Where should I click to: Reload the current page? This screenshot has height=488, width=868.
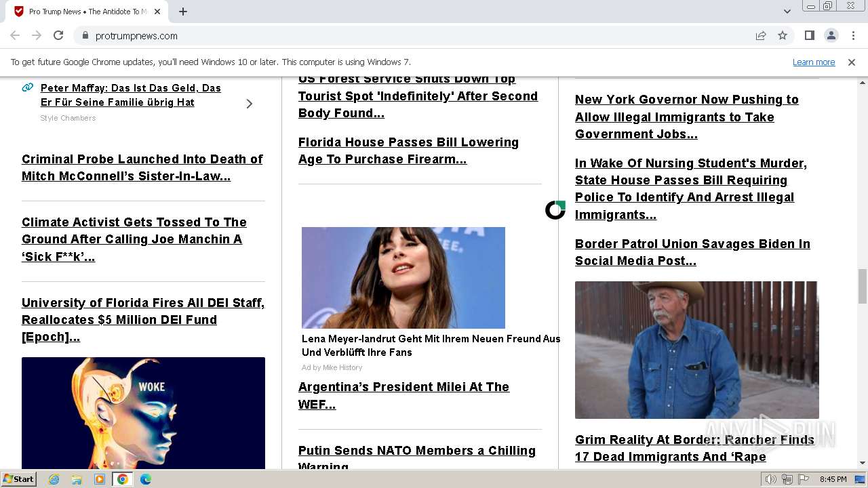[58, 35]
